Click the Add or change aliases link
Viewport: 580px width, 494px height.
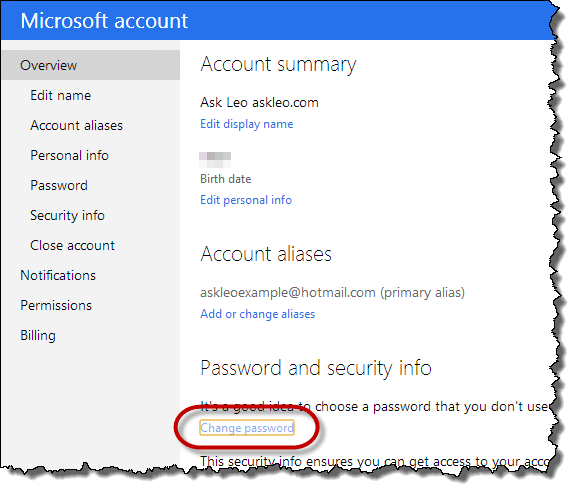[x=257, y=314]
